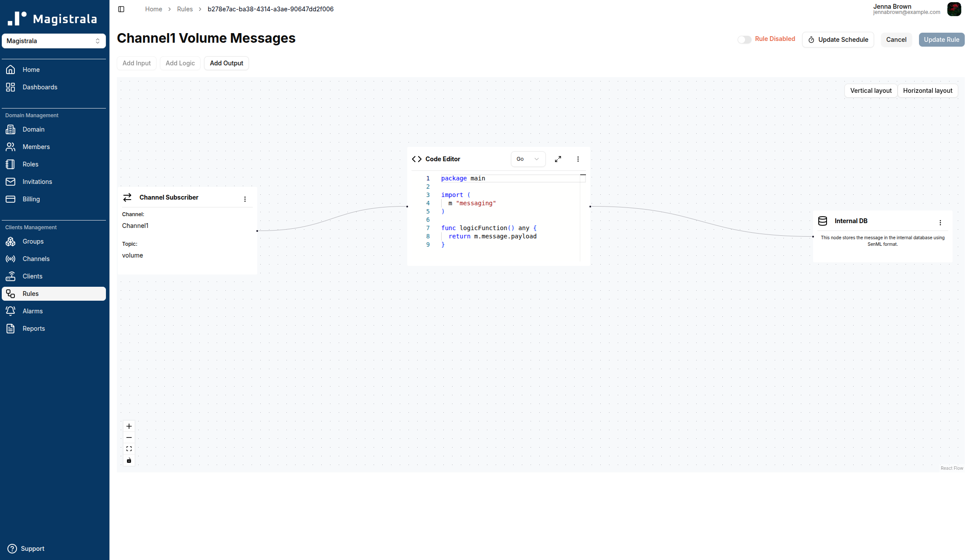Open the Magistrala domain selector dropdown
This screenshot has height=560, width=970.
(54, 41)
